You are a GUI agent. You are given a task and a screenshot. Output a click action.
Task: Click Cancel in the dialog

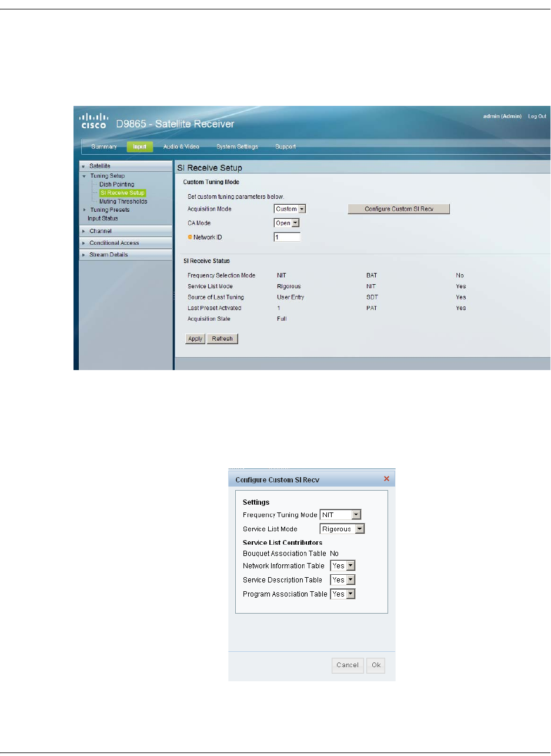pos(348,665)
